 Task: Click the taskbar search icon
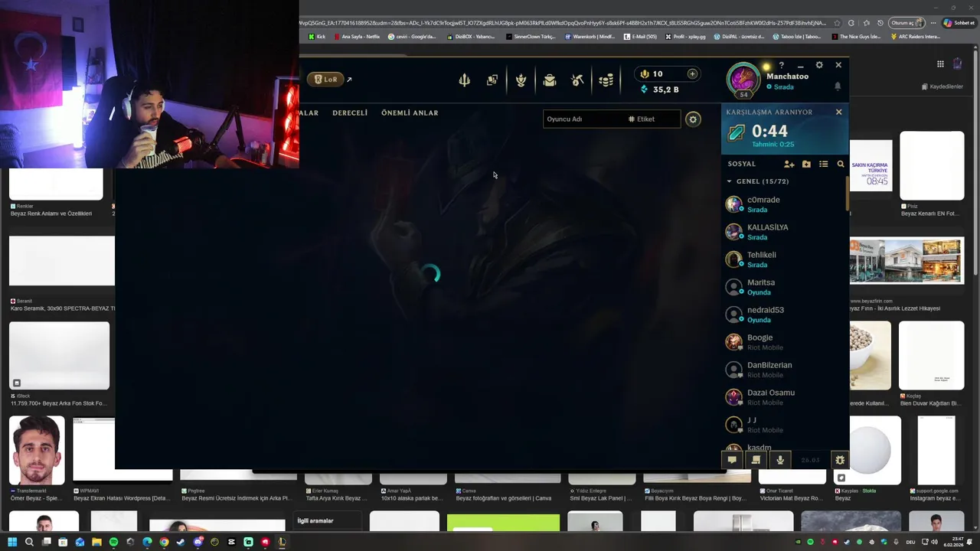click(29, 542)
